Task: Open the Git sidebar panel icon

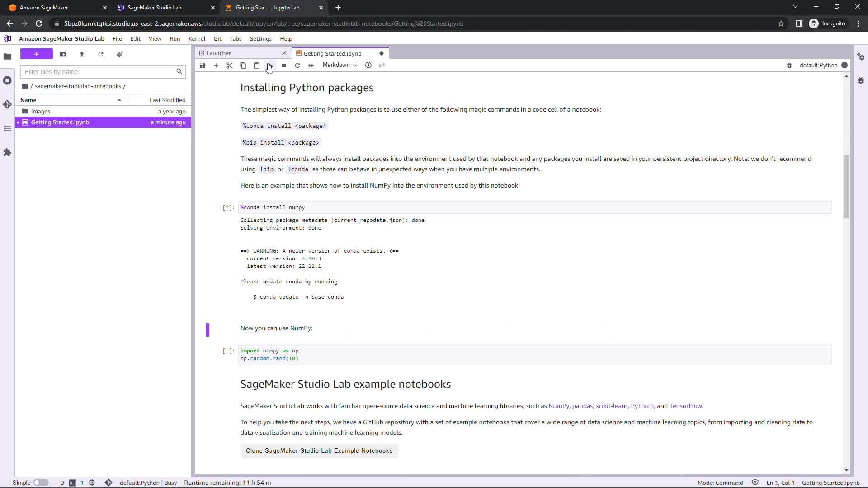Action: [x=7, y=104]
